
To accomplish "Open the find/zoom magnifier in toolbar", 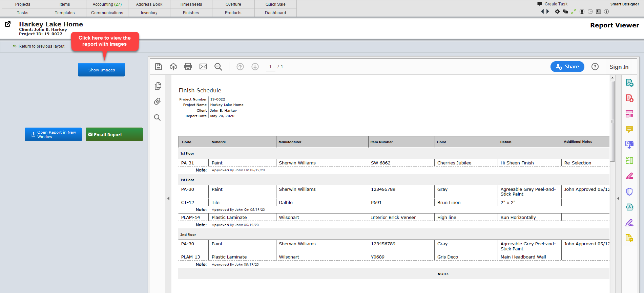I will (x=218, y=67).
